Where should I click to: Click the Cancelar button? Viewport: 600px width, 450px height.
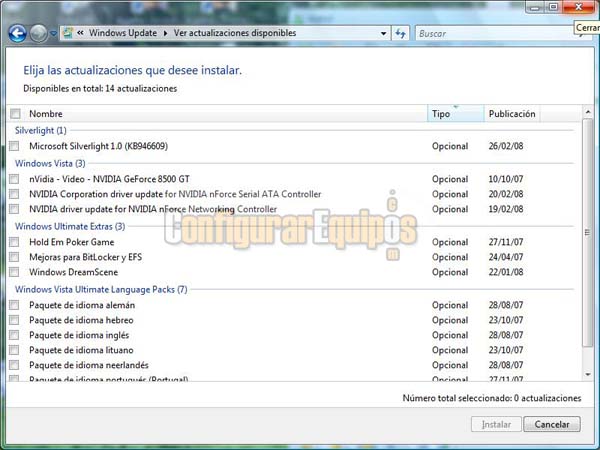[x=552, y=424]
